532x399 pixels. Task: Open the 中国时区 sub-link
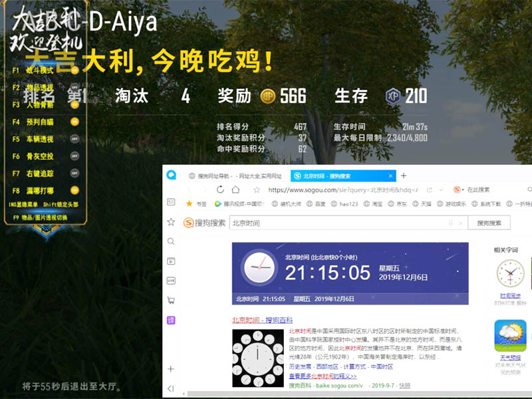[382, 367]
